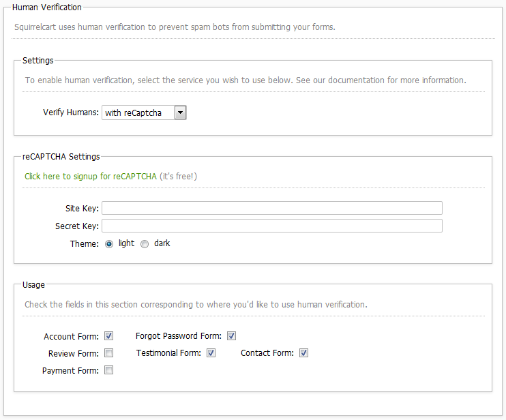Click into the Secret Key text box
Screen dimensions: 506x420
point(271,226)
